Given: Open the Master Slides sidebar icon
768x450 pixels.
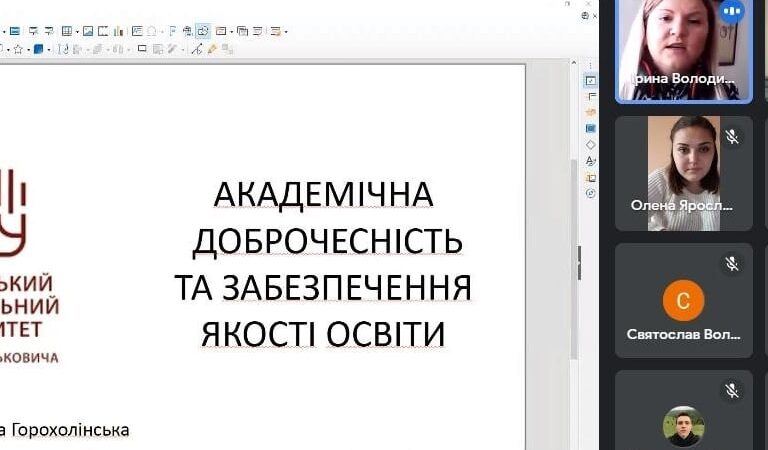Looking at the screenshot, I should tap(591, 128).
